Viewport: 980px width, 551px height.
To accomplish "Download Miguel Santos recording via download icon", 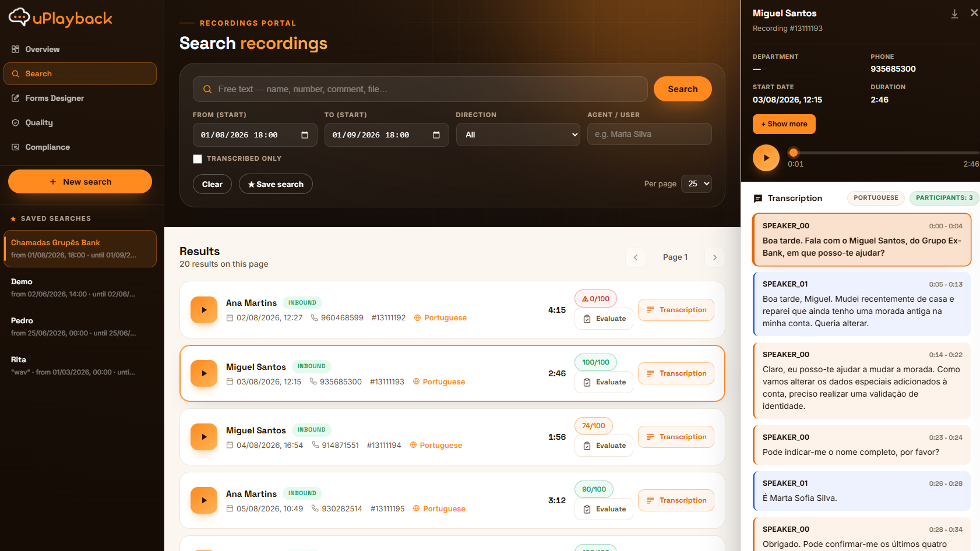I will click(954, 14).
